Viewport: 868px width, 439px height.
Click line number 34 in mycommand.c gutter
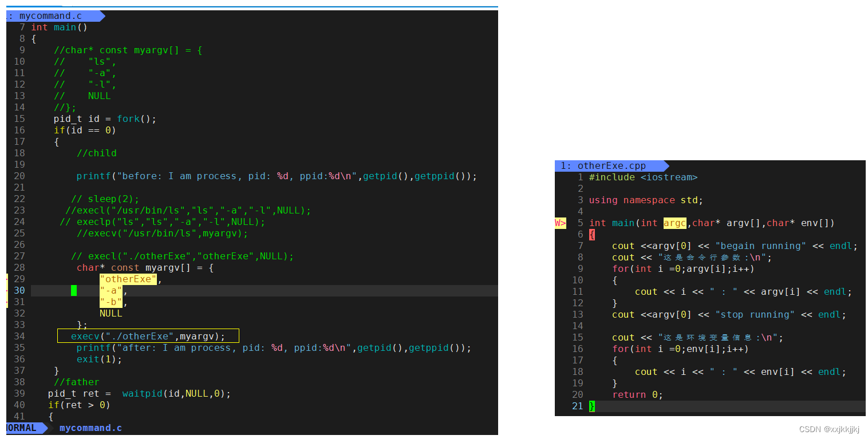(x=19, y=336)
